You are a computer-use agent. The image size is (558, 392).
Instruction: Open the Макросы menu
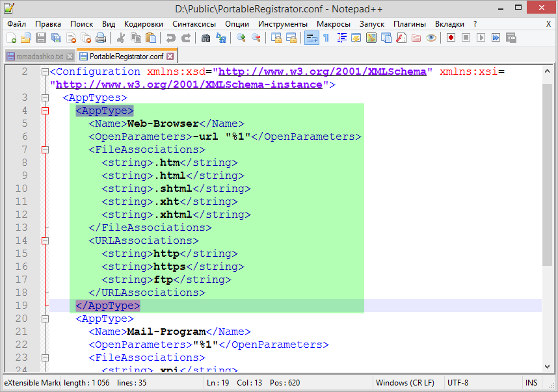334,24
